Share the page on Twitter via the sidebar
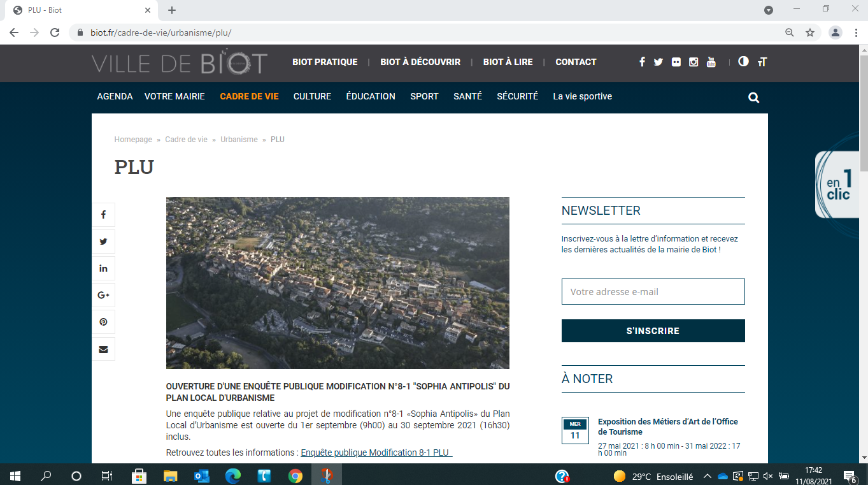 [x=103, y=242]
